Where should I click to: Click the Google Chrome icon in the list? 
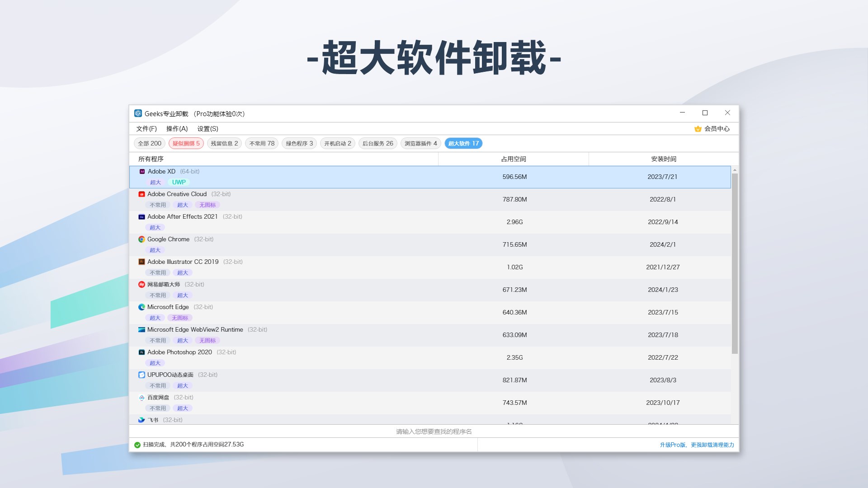tap(142, 239)
